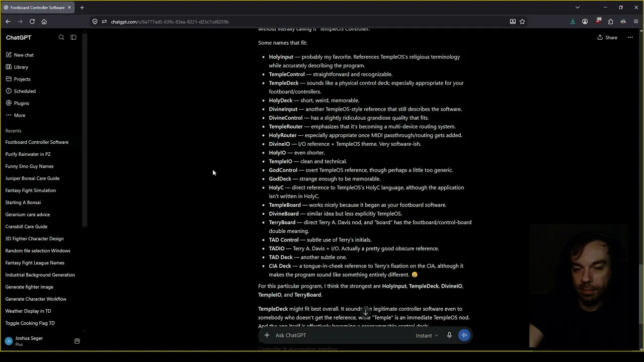Viewport: 644px width, 362px height.
Task: Open the Instant model dropdown
Action: coord(427,335)
